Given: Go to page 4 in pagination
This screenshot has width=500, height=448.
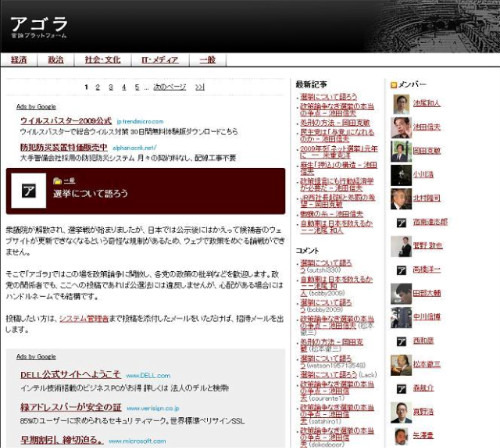Looking at the screenshot, I should pos(124,87).
